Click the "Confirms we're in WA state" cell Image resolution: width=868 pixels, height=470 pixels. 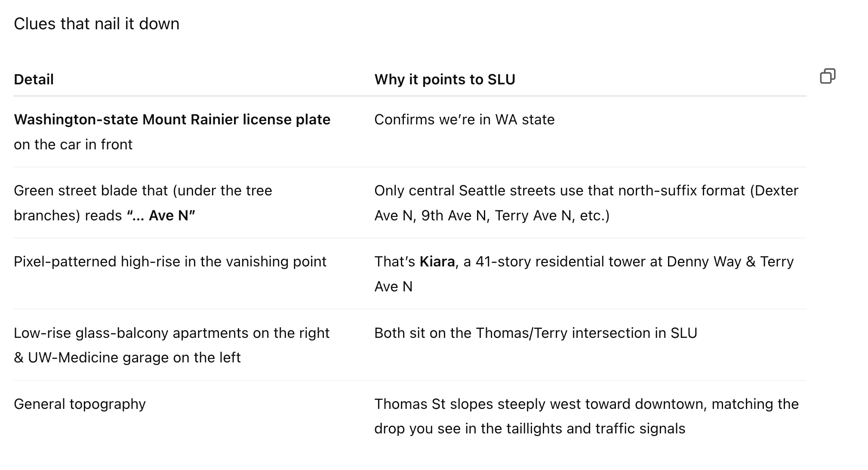[x=464, y=120]
